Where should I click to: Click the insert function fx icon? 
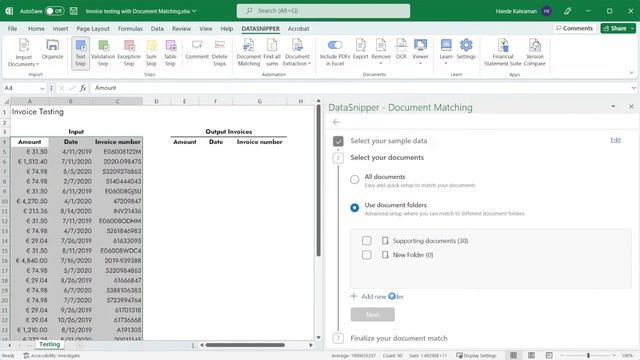pos(83,88)
